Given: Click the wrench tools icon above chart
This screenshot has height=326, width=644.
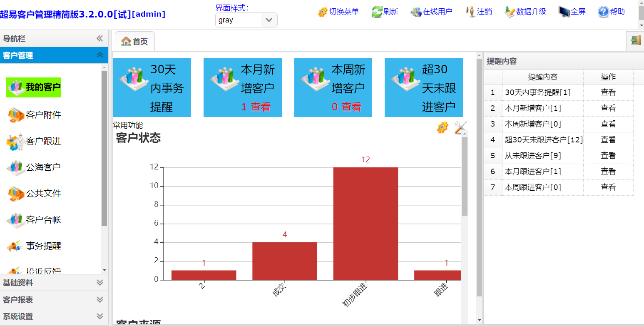Looking at the screenshot, I should [460, 127].
